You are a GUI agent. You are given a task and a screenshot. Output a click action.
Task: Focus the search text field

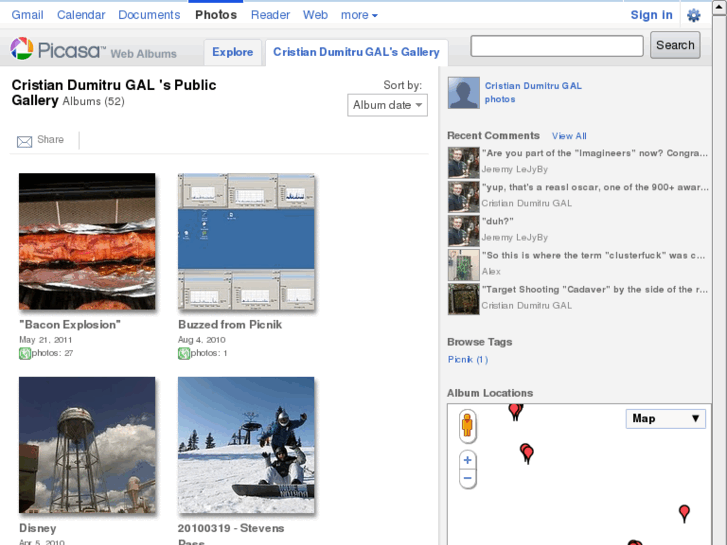click(557, 46)
